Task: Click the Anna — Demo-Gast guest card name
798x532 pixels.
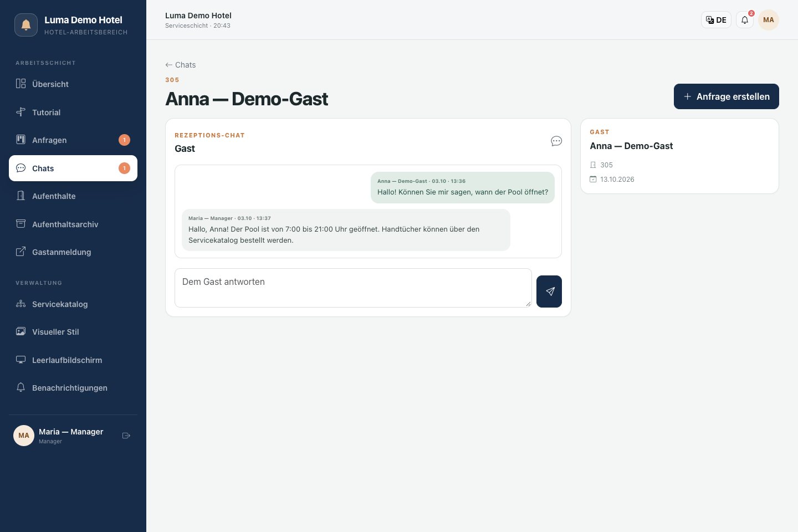Action: point(631,146)
